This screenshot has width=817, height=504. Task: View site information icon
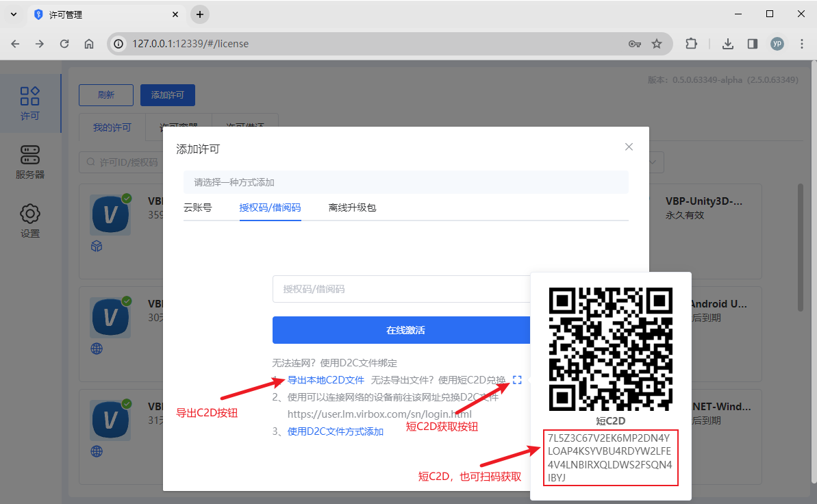[118, 44]
